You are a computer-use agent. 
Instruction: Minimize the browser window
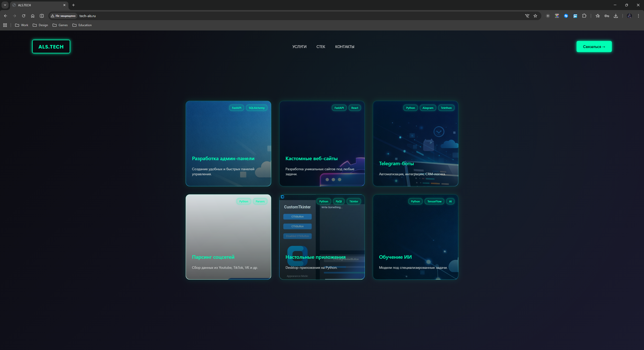point(615,5)
